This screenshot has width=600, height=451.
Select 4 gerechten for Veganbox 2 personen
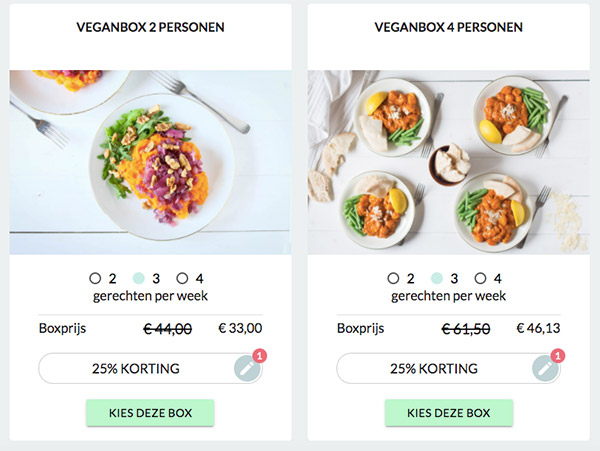pyautogui.click(x=183, y=279)
